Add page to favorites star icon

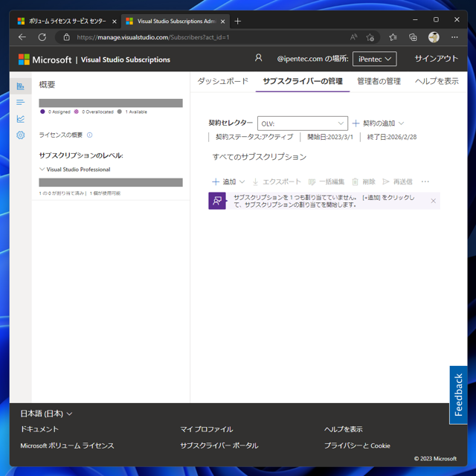[x=370, y=37]
